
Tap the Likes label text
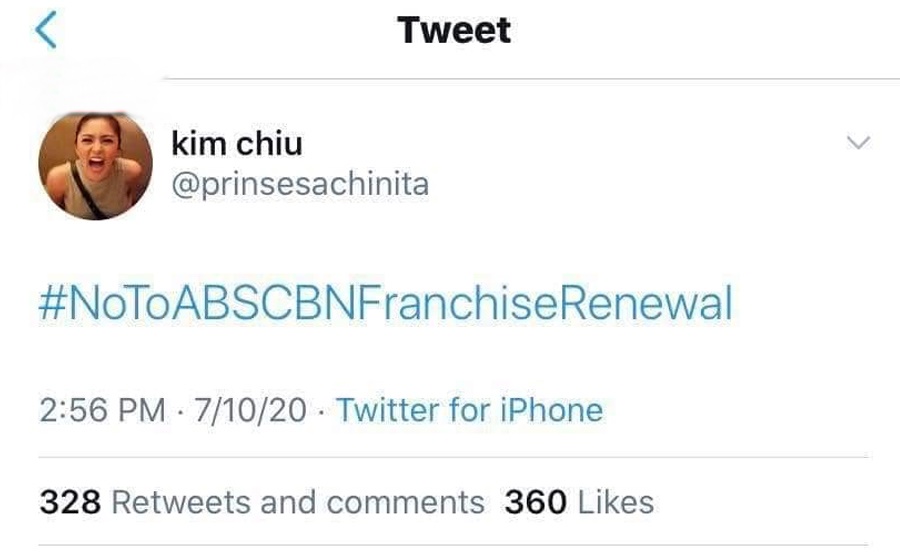pyautogui.click(x=616, y=502)
